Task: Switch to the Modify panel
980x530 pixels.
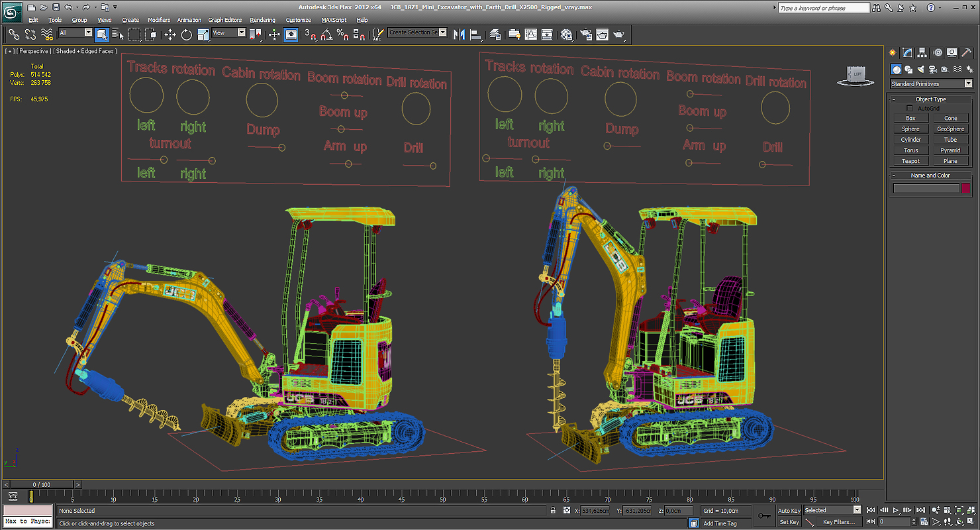Action: (x=908, y=52)
